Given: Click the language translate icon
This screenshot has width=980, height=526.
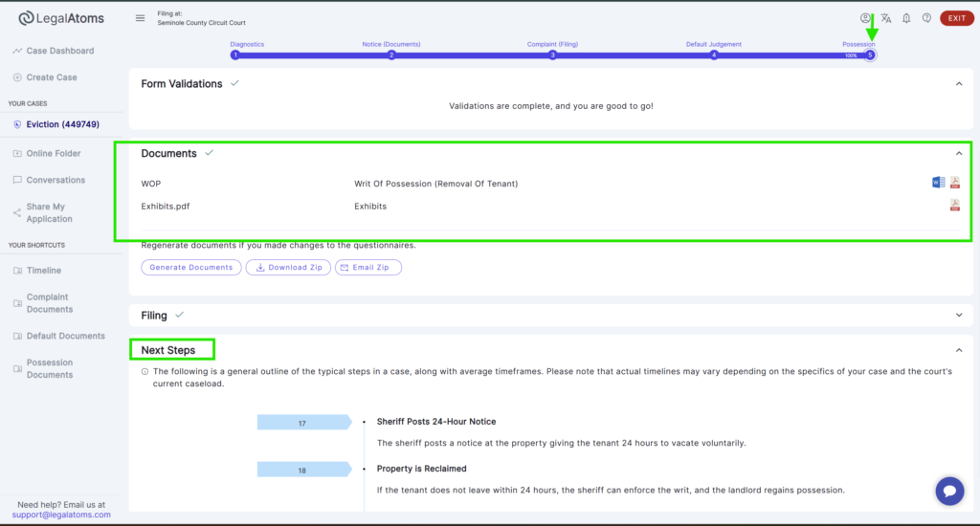Looking at the screenshot, I should coord(886,18).
